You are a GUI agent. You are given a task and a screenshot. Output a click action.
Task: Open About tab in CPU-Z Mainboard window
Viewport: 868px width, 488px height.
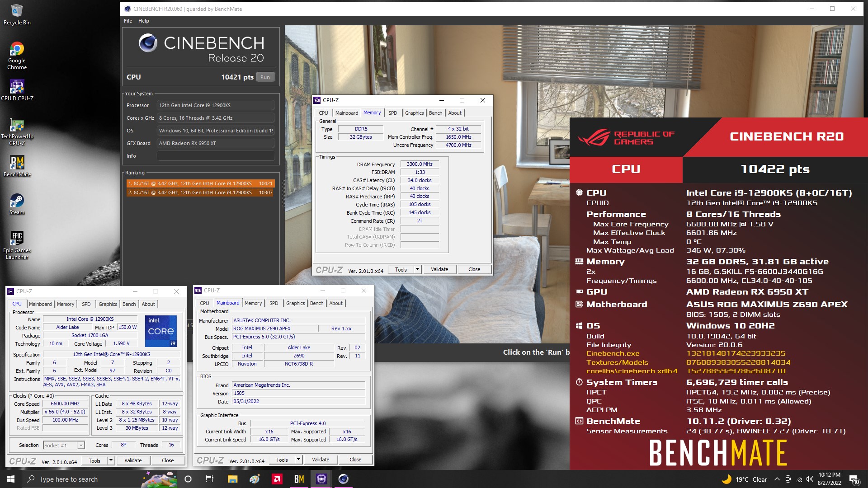[x=335, y=303]
